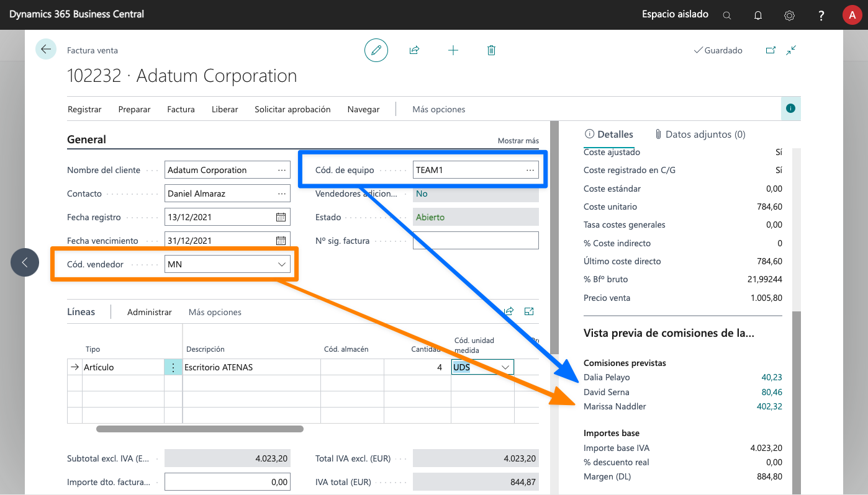Open the Factura menu

[x=181, y=109]
